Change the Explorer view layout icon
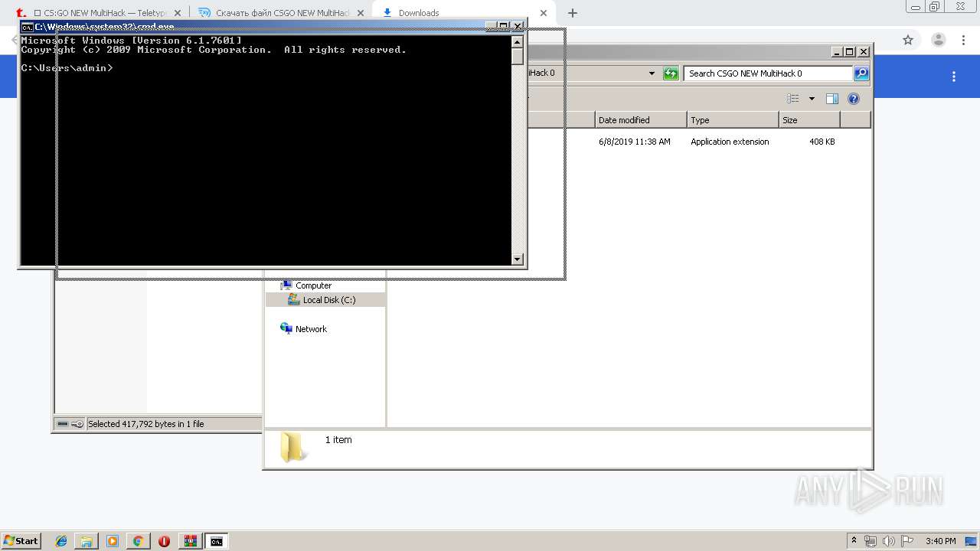This screenshot has height=551, width=980. click(x=793, y=99)
